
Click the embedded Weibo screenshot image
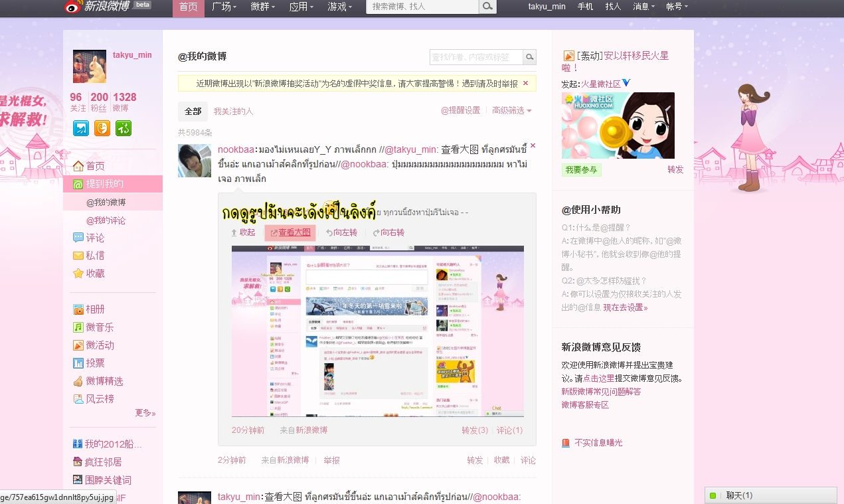tap(377, 331)
